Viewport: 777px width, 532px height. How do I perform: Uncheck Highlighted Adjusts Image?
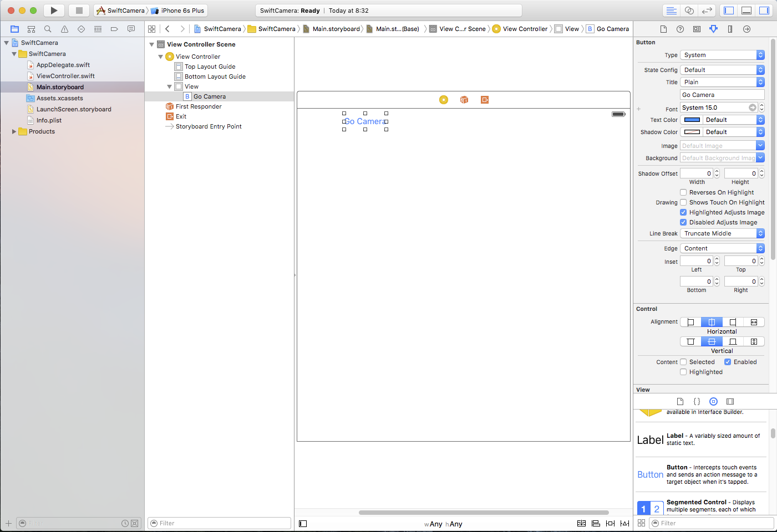coord(683,212)
